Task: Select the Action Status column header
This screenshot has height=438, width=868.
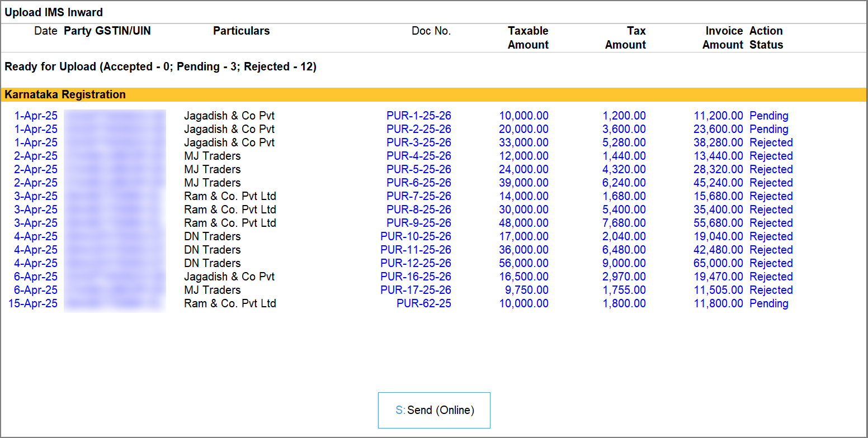Action: [x=766, y=38]
